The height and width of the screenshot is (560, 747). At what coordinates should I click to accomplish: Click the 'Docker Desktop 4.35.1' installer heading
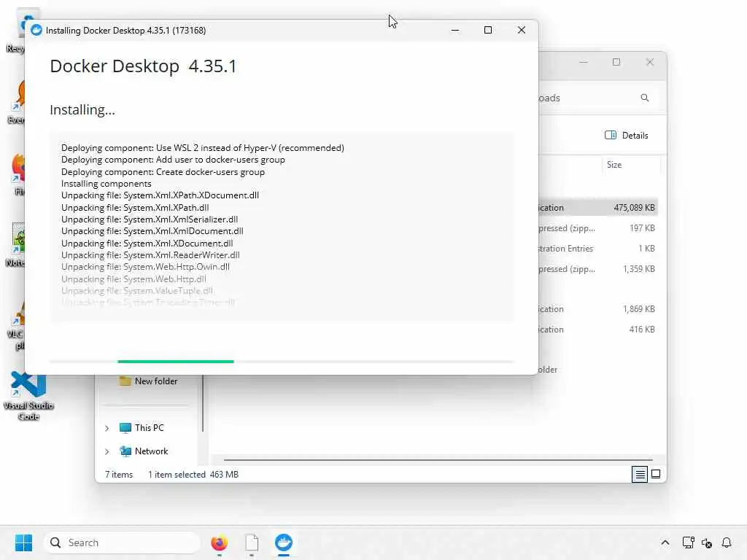point(143,66)
